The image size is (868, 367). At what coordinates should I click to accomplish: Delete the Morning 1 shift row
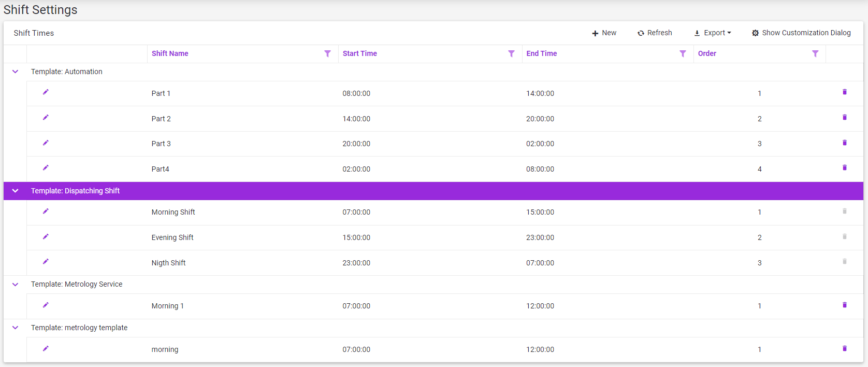844,305
